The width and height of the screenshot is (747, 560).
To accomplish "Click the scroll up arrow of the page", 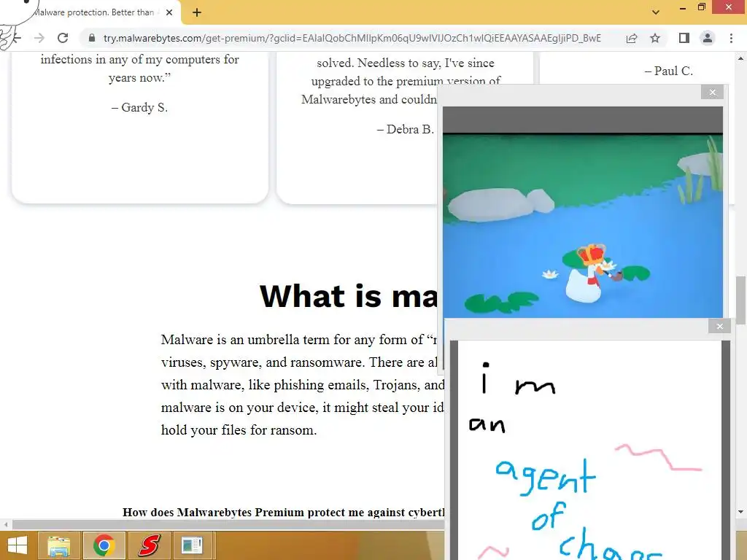I will pos(741,58).
